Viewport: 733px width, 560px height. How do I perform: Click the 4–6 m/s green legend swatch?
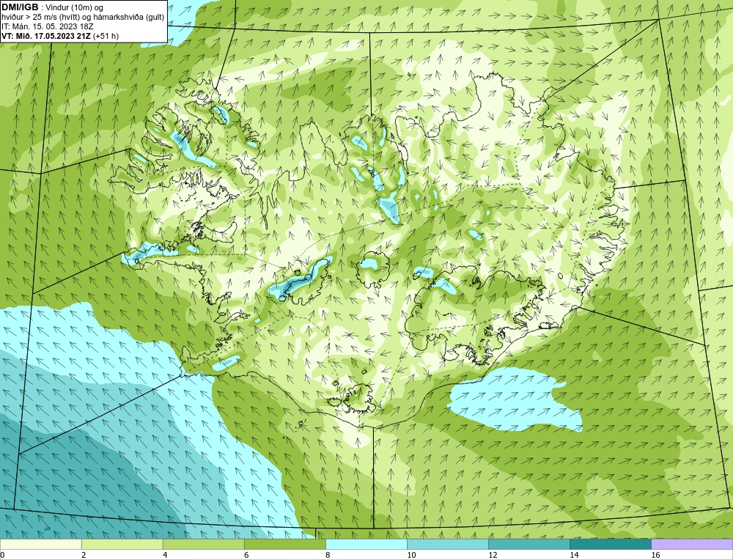pyautogui.click(x=203, y=544)
